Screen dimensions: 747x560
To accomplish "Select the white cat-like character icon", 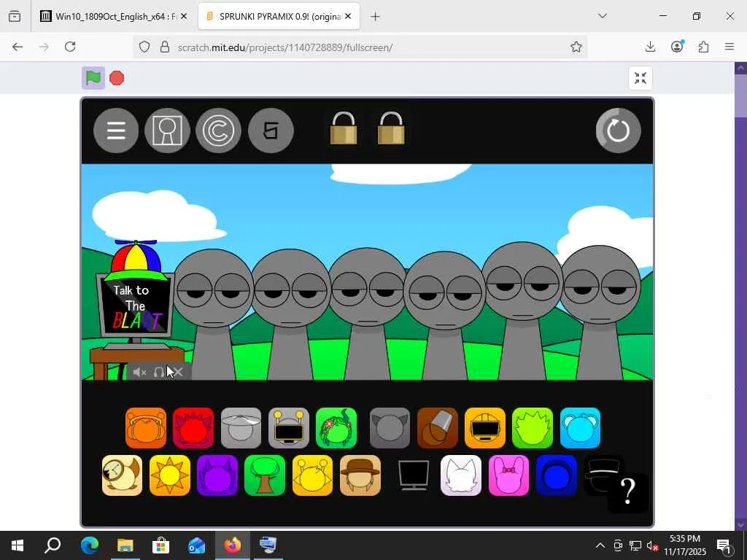I will click(x=461, y=475).
